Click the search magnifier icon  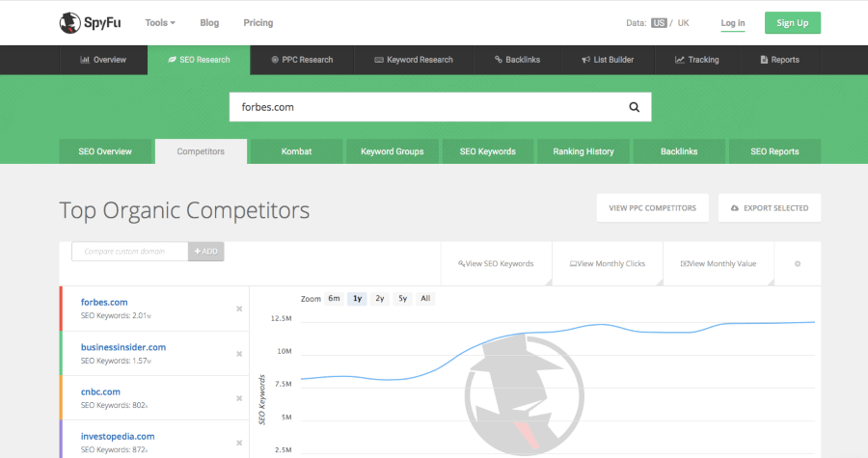click(x=634, y=107)
